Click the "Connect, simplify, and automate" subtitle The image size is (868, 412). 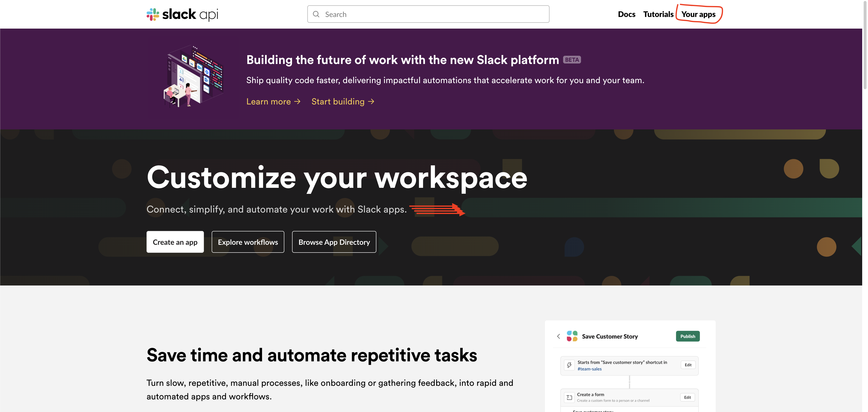276,209
